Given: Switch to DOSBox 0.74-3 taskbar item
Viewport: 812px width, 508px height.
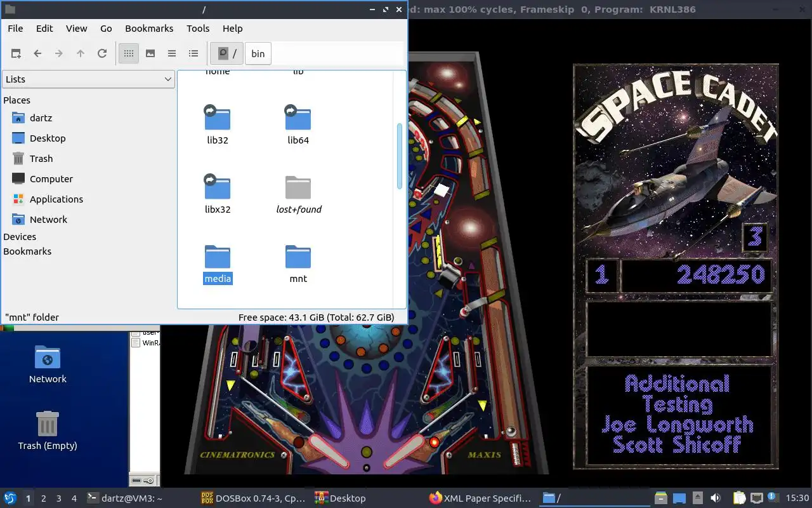Looking at the screenshot, I should coord(253,498).
